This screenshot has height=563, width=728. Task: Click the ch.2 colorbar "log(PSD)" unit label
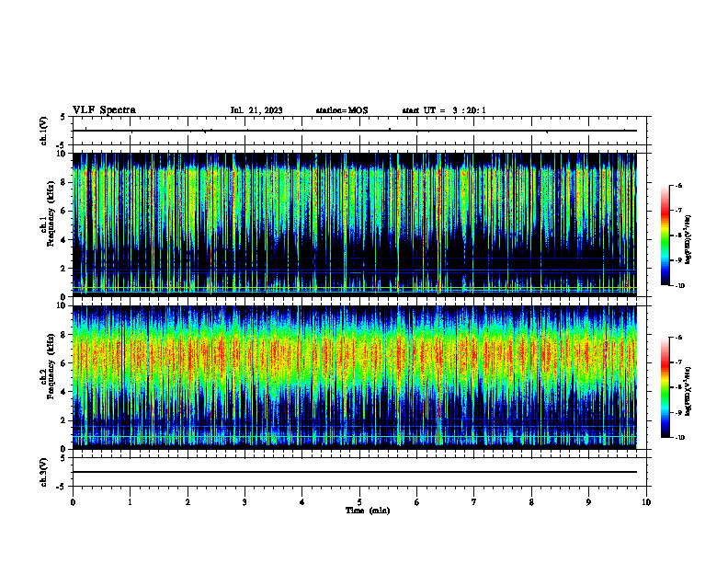[688, 392]
